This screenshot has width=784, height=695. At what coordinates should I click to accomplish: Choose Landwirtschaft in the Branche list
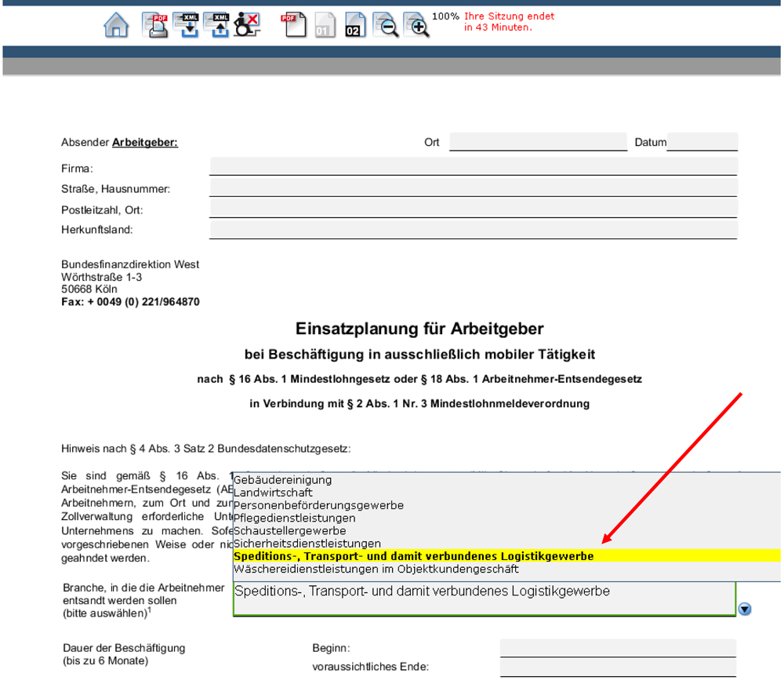273,493
